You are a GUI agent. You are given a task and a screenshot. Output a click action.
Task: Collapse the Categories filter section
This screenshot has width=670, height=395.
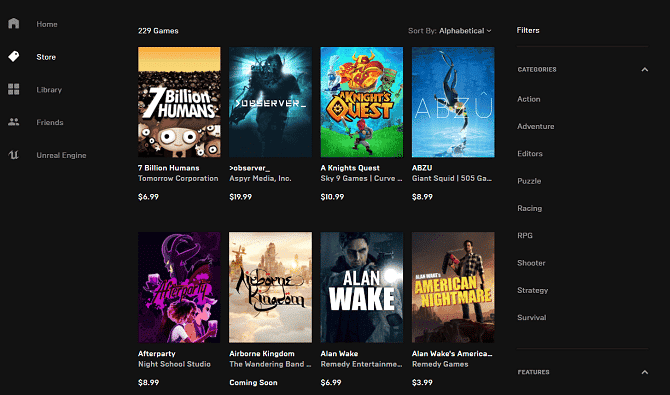pyautogui.click(x=644, y=69)
